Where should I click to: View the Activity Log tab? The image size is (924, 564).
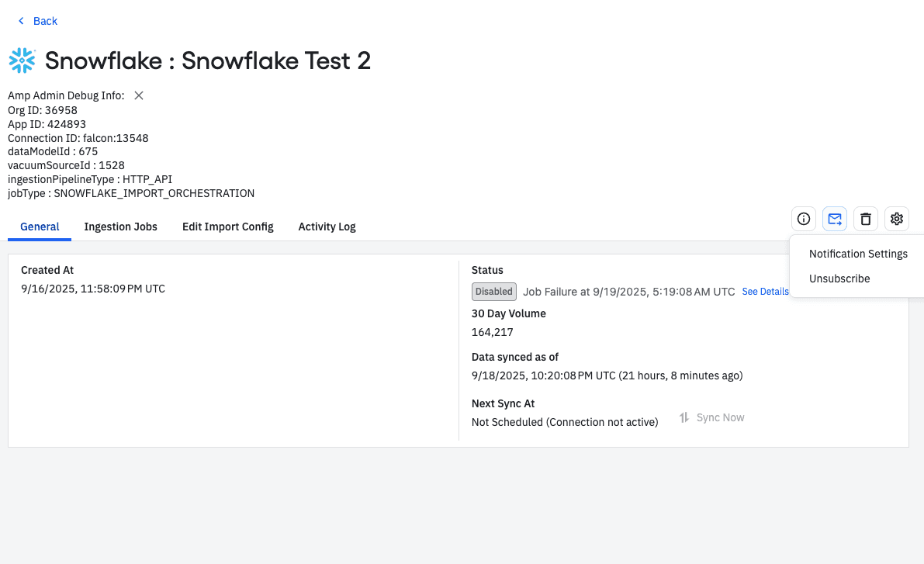(x=327, y=227)
